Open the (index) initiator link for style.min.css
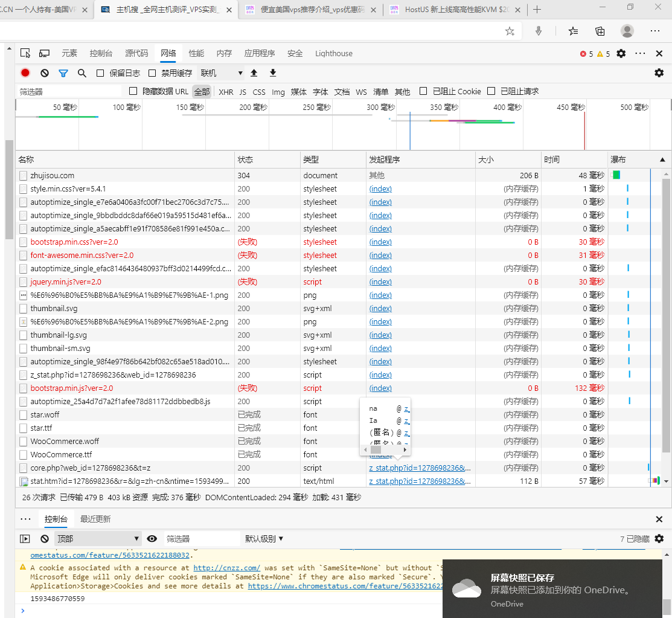 point(380,188)
